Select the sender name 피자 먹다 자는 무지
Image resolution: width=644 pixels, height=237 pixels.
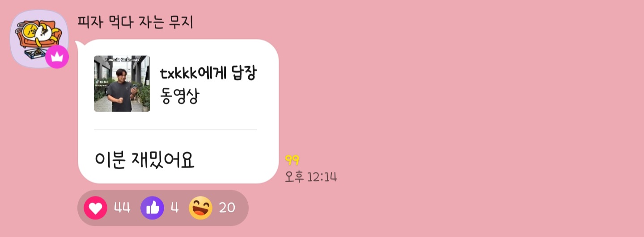point(135,21)
